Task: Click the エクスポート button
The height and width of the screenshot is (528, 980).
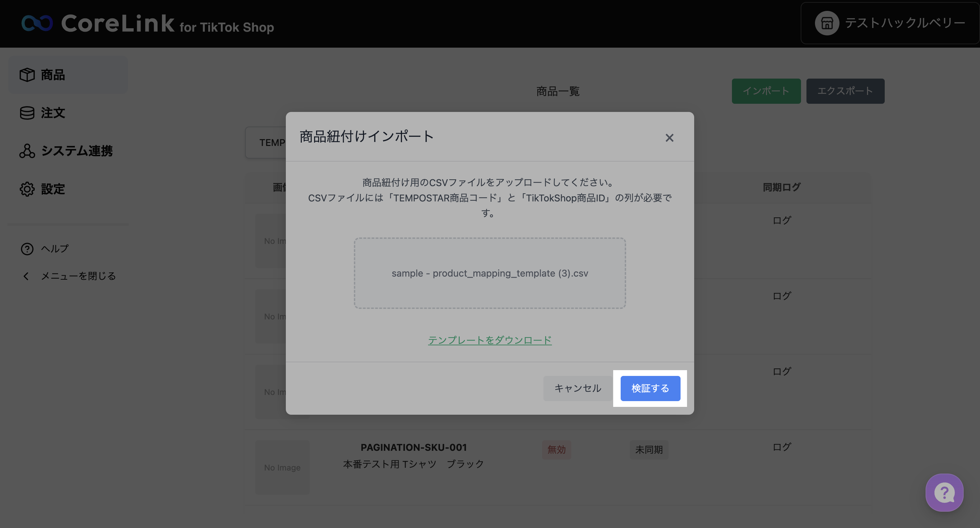Action: point(845,91)
